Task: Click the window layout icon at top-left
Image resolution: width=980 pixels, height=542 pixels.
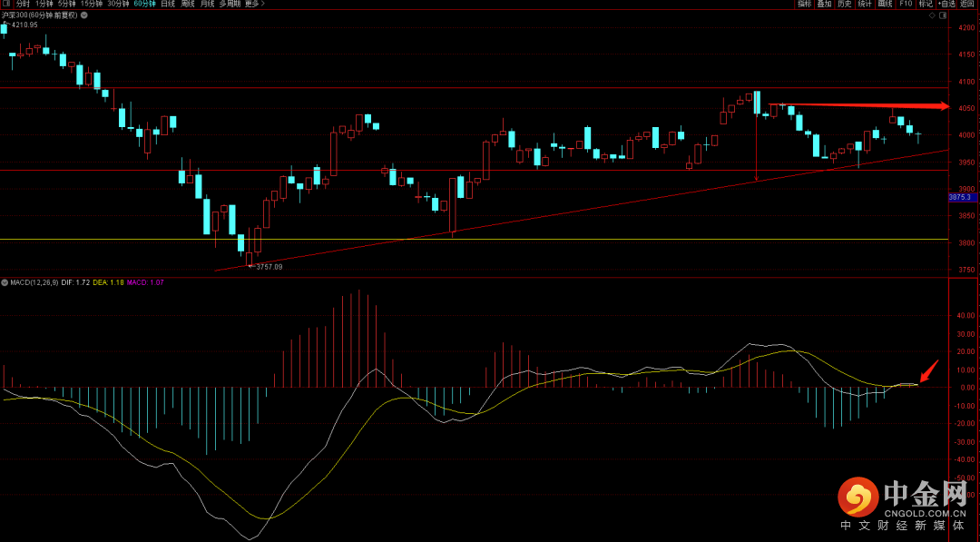Action: [x=7, y=4]
